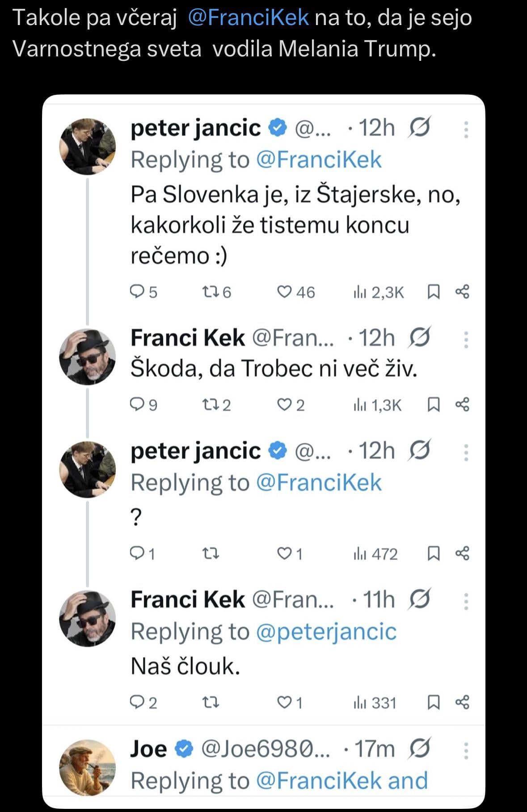The image size is (527, 812).
Task: Retweet the reply with 6 reposts
Action: [210, 292]
